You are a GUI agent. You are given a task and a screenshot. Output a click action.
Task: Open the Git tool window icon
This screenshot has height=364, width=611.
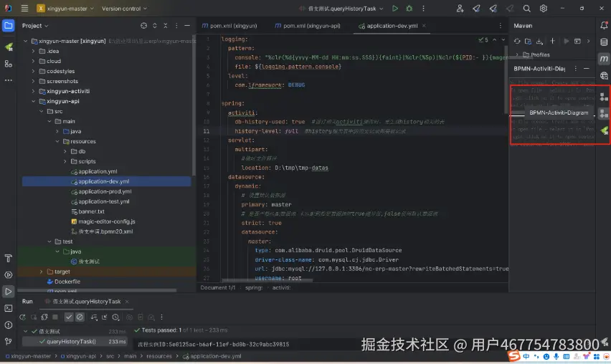[x=8, y=341]
